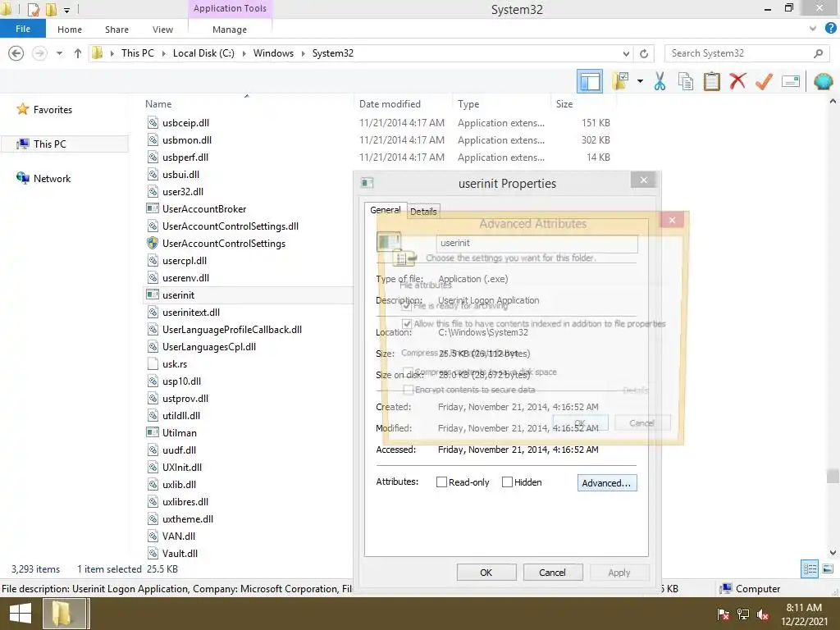Expand the ribbon with the chevron

coord(813,29)
